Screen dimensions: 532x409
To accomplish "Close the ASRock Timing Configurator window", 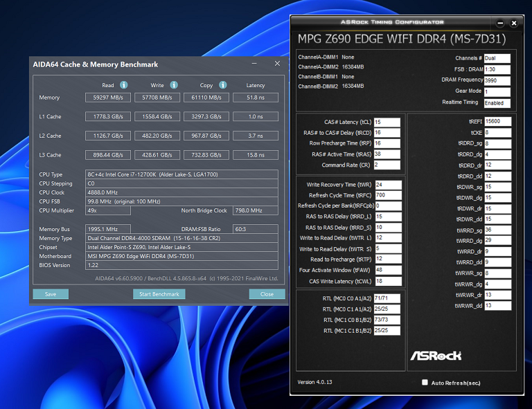I will pyautogui.click(x=514, y=23).
